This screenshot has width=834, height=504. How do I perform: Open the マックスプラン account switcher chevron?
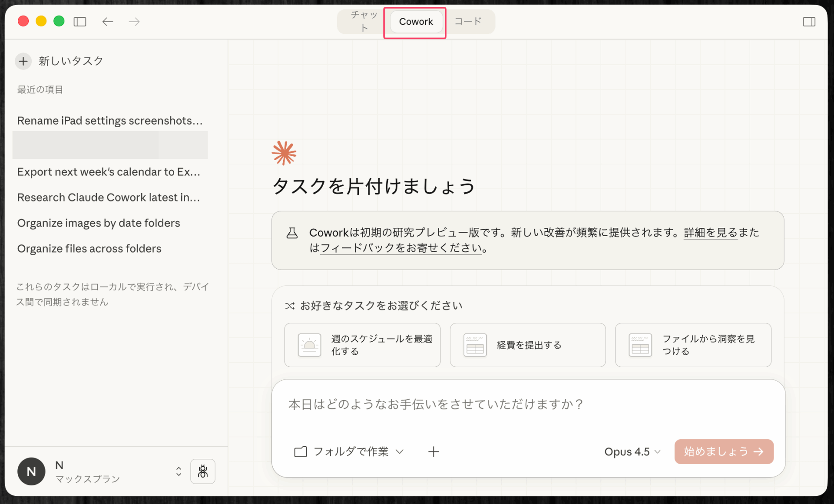click(178, 471)
